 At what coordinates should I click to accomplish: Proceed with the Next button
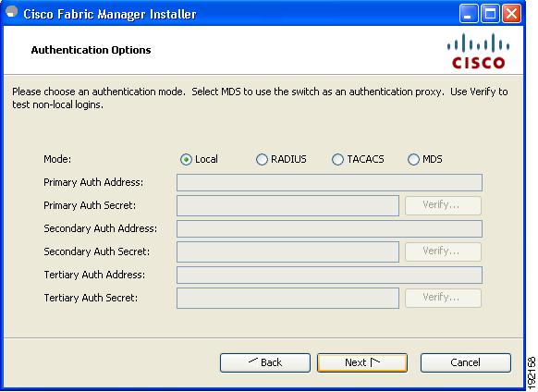pyautogui.click(x=362, y=362)
